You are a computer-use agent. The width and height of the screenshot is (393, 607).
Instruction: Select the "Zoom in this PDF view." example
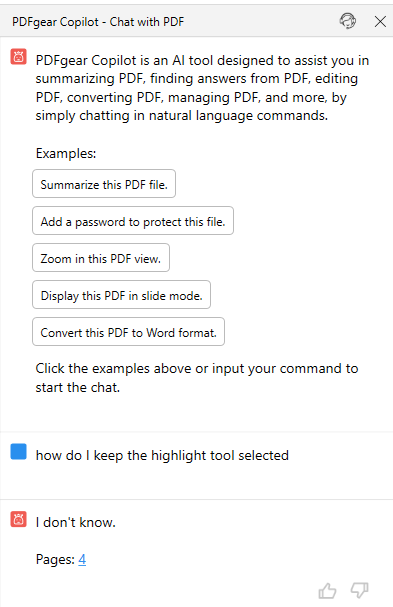pos(101,258)
